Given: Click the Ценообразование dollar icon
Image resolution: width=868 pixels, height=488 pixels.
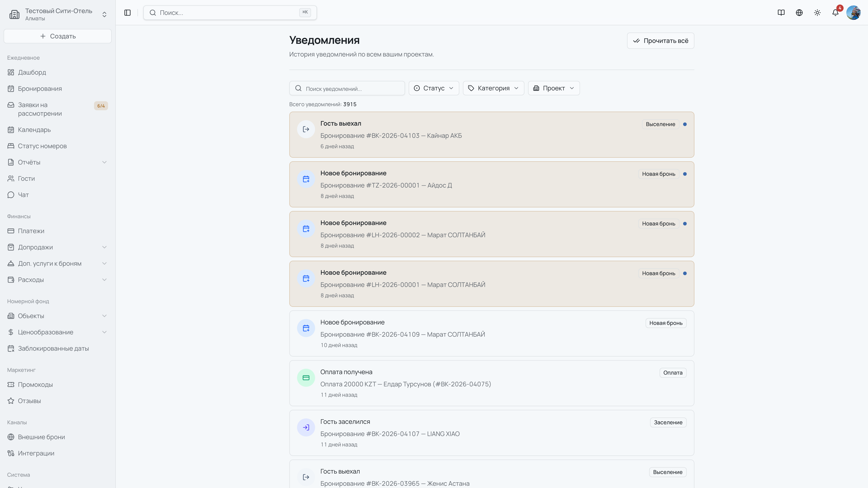Looking at the screenshot, I should pyautogui.click(x=11, y=332).
